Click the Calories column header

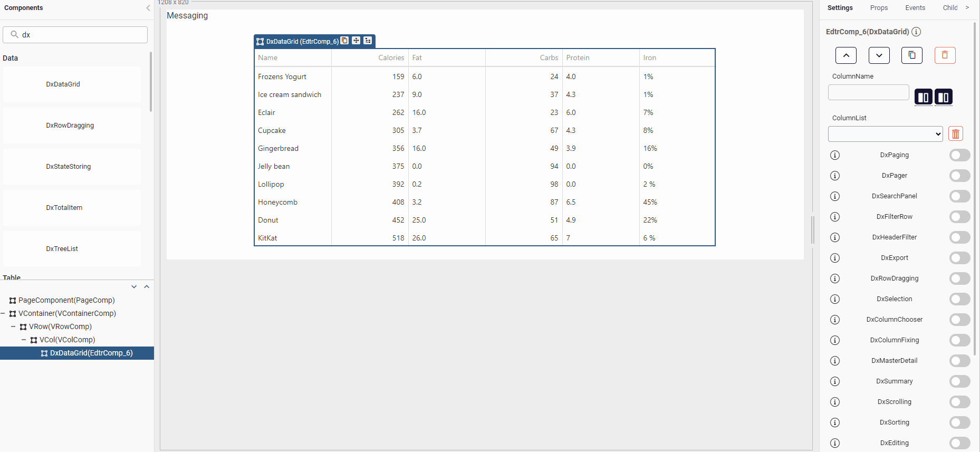click(370, 58)
